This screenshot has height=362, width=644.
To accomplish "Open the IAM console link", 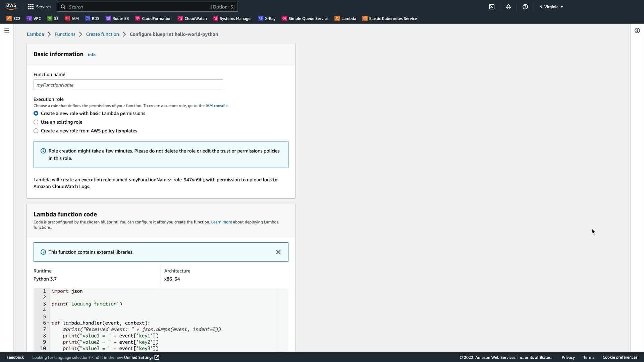I will click(x=216, y=106).
